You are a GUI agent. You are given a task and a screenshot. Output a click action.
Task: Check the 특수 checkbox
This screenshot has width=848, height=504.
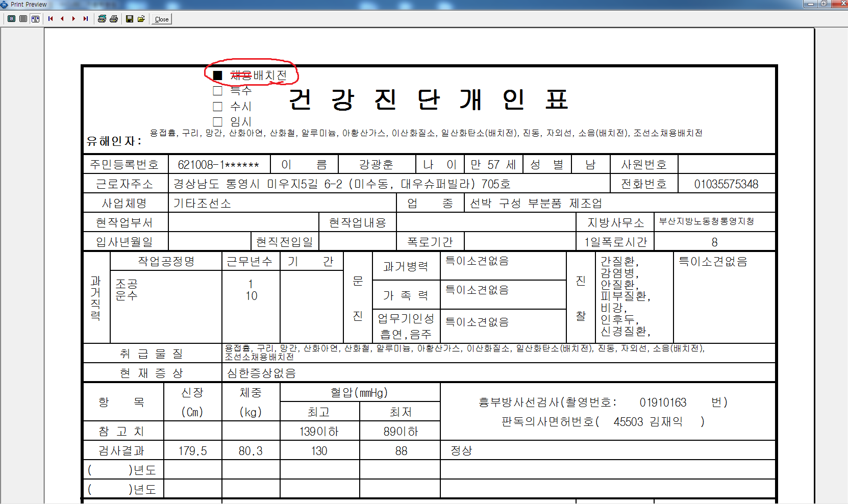pos(218,91)
